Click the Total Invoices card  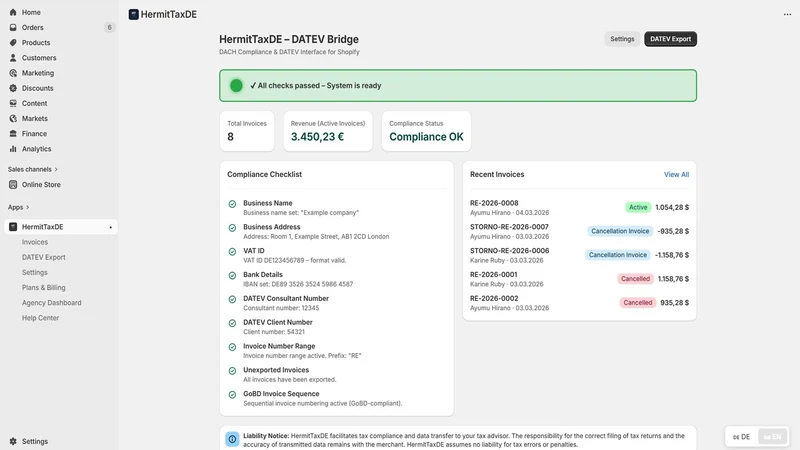click(x=247, y=131)
